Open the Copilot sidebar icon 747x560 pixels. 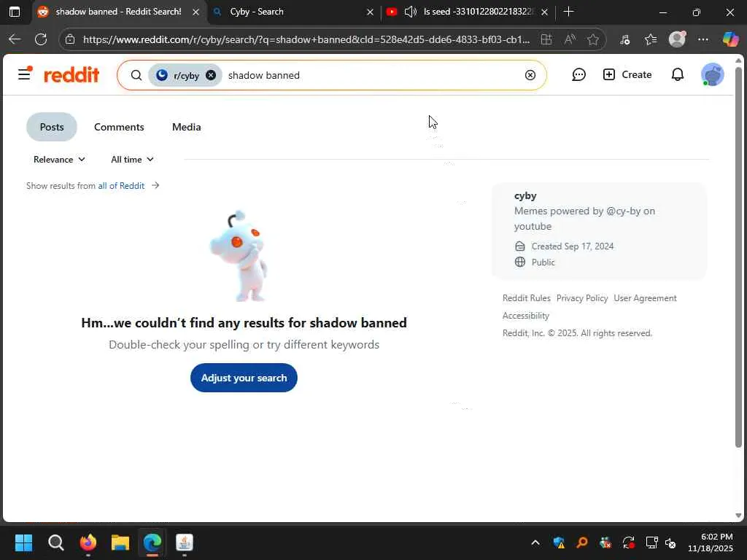[x=730, y=39]
